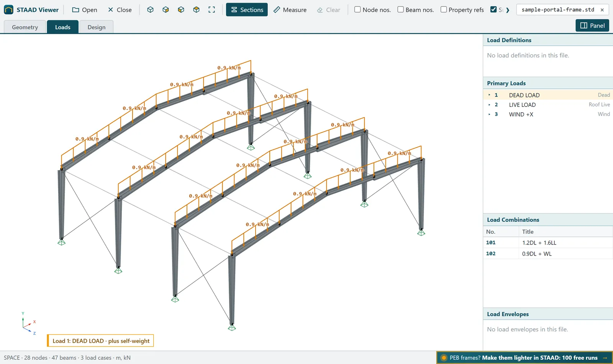
Task: Click the Clear measurements button
Action: [329, 10]
